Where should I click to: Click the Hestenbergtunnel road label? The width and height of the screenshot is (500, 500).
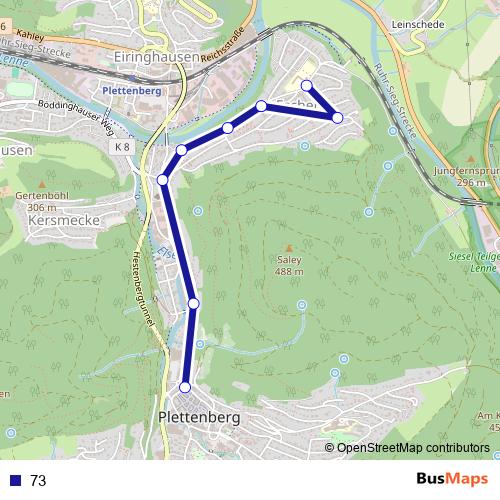[x=144, y=289]
